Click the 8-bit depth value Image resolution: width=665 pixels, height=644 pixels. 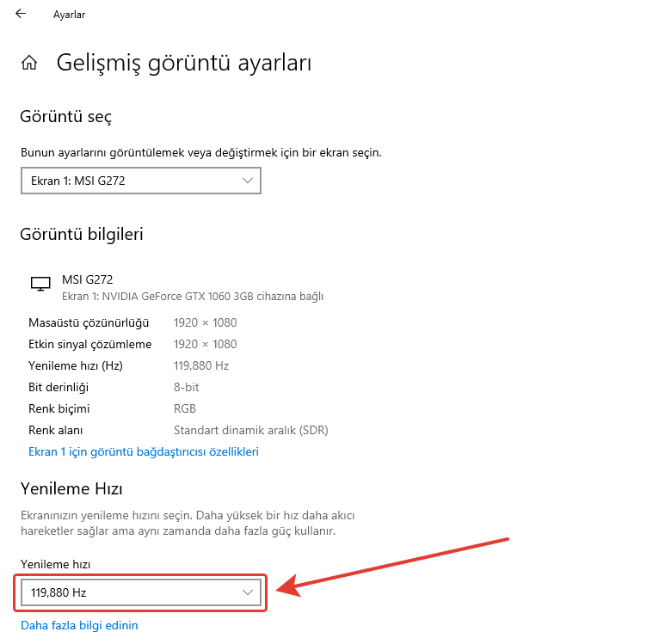(x=186, y=387)
